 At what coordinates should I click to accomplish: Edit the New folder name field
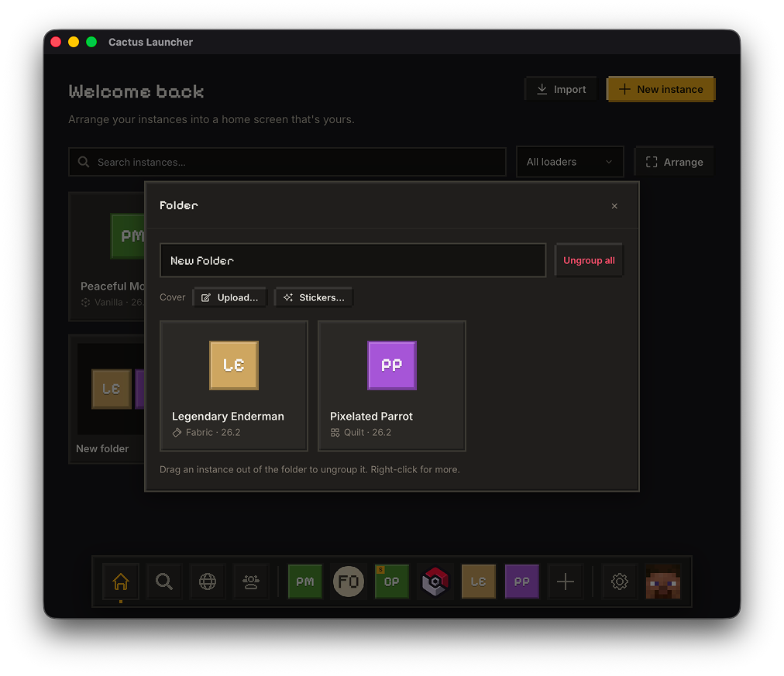353,260
